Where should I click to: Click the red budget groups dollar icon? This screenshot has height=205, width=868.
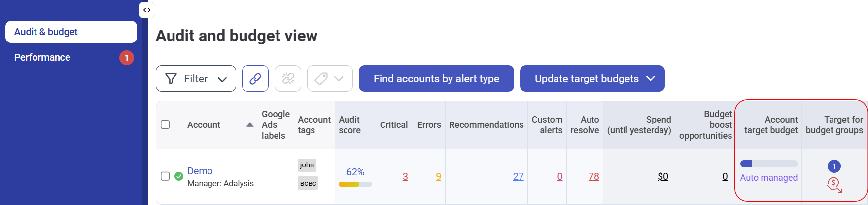point(834,185)
